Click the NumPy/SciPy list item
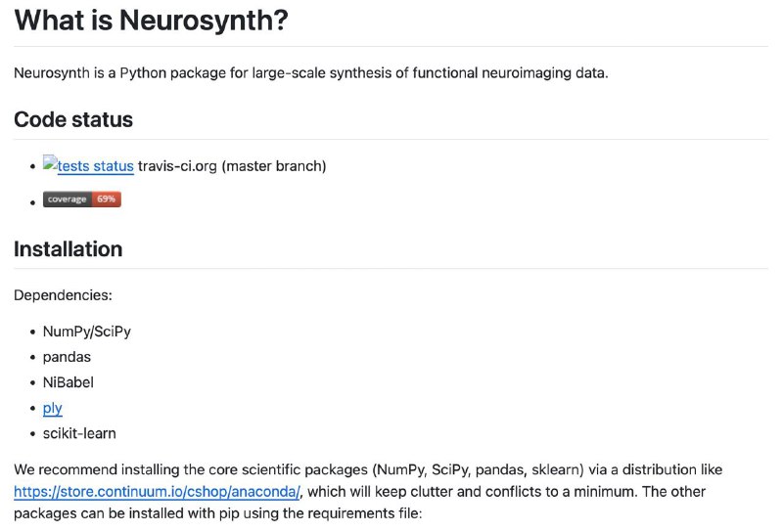 pyautogui.click(x=87, y=332)
